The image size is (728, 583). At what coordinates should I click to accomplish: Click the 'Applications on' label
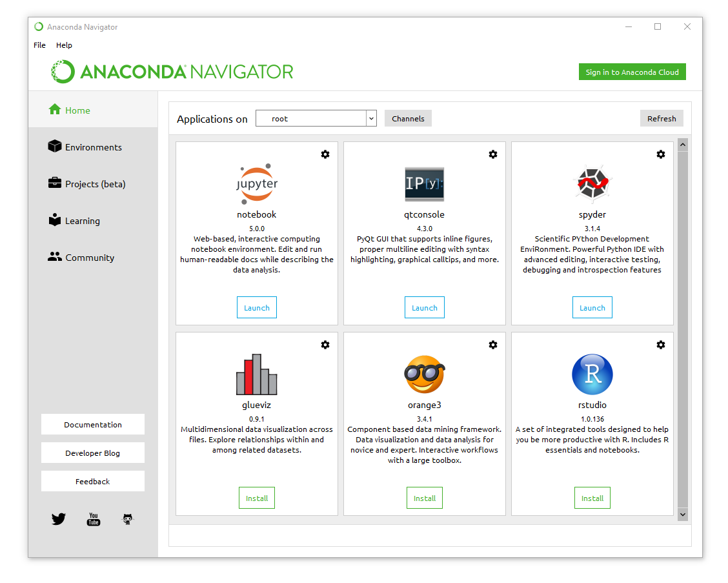[x=212, y=119]
